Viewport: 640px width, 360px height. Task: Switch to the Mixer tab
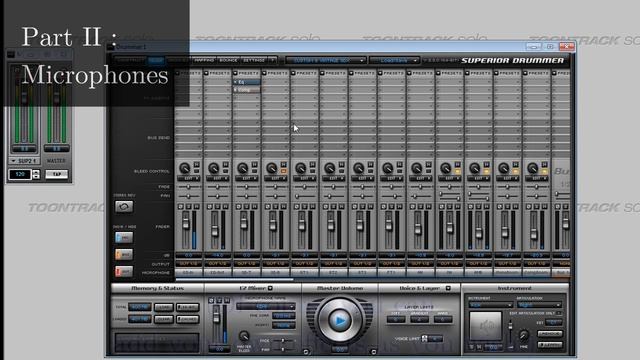[156, 60]
